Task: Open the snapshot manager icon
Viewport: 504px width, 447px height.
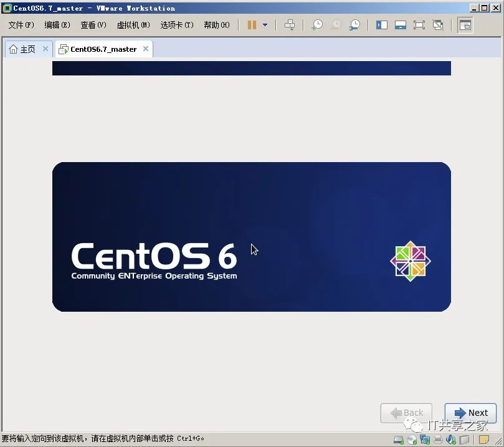Action: 354,25
